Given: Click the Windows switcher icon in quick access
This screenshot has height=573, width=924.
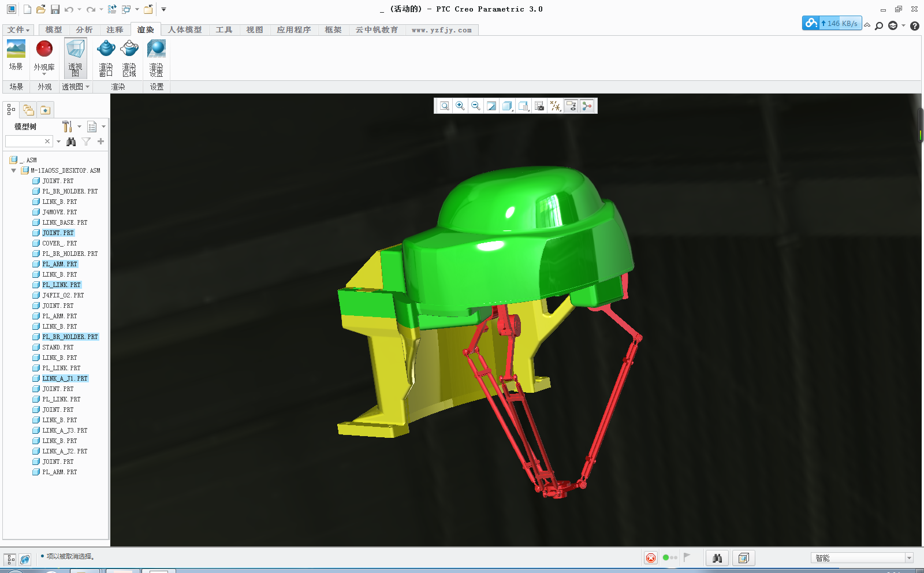Looking at the screenshot, I should point(126,9).
